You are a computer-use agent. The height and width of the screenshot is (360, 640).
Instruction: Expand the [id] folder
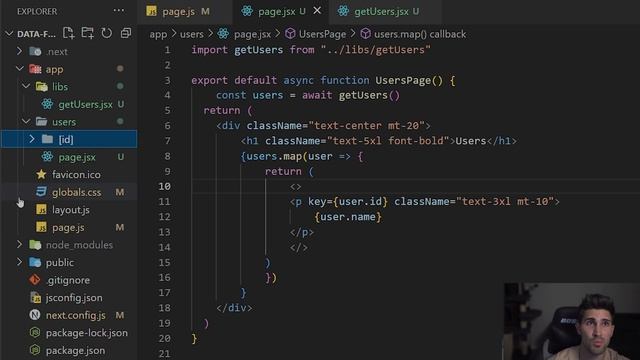32,139
